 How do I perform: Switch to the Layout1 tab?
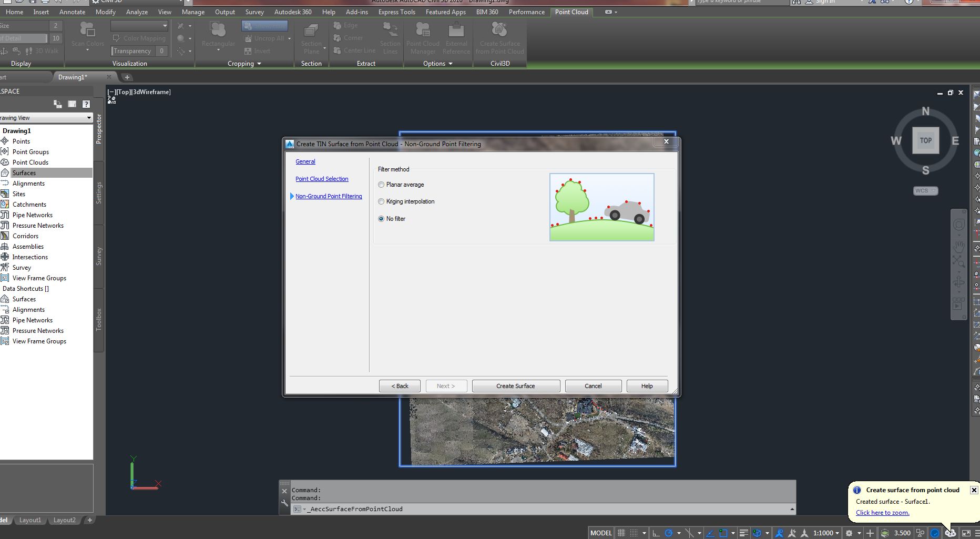pos(30,520)
